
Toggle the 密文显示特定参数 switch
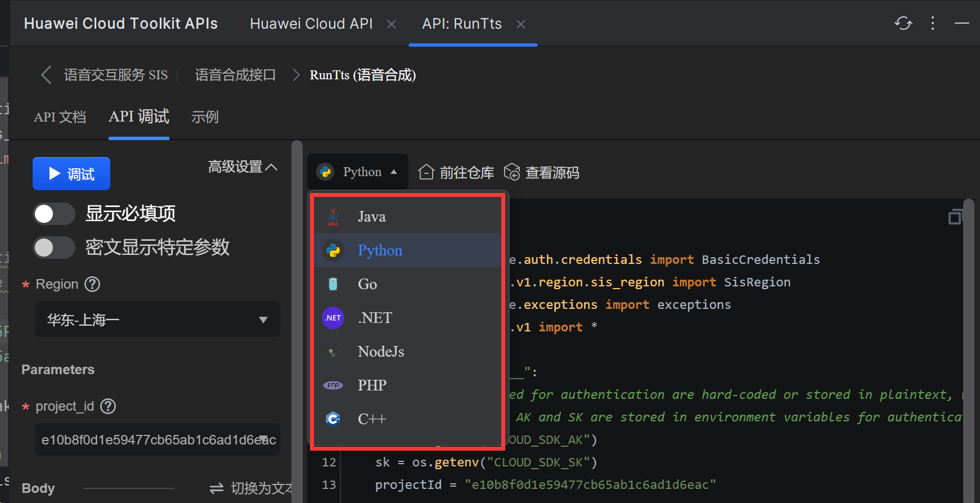(54, 248)
